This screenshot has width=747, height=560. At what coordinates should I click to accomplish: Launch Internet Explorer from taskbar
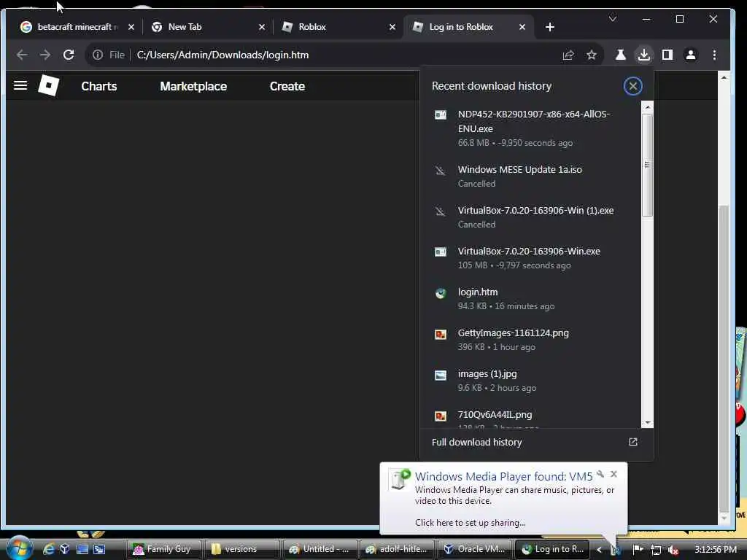[48, 549]
